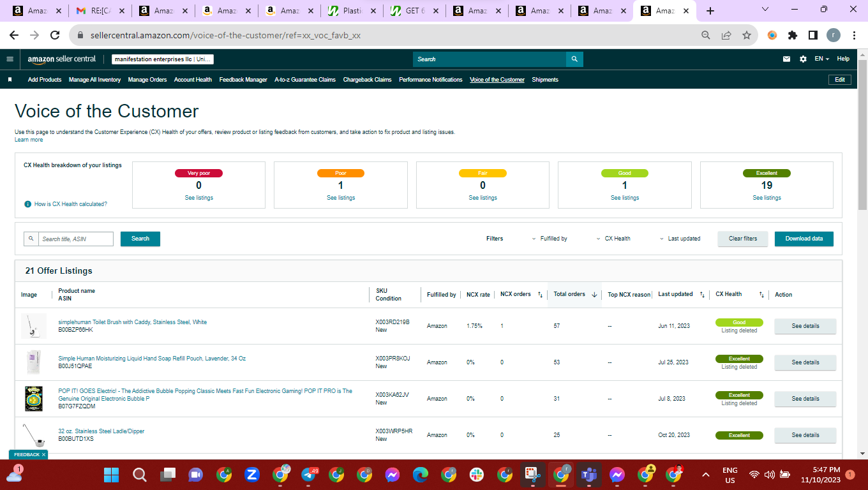Open the How is CX Health calculated link
868x490 pixels.
coord(71,204)
